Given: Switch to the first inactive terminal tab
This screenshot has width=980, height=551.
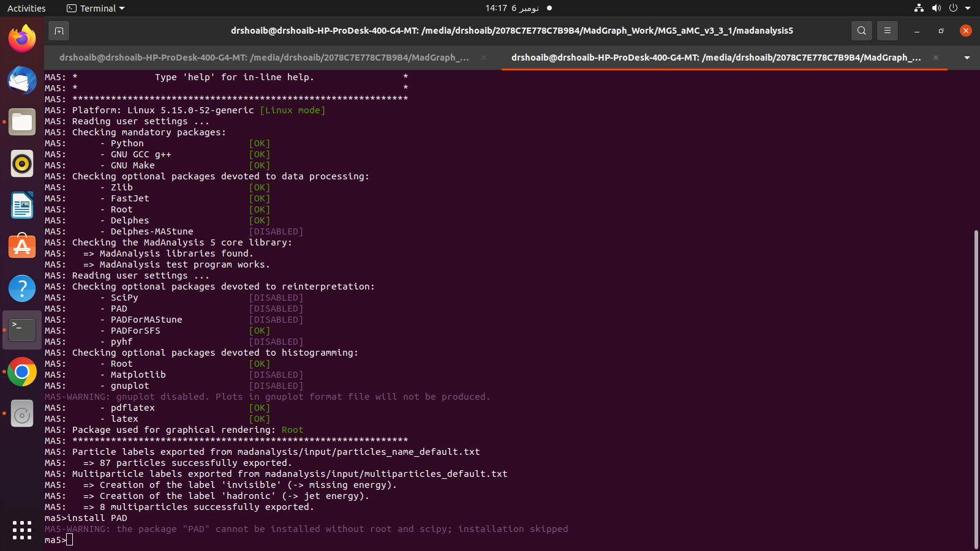Looking at the screenshot, I should click(264, 58).
